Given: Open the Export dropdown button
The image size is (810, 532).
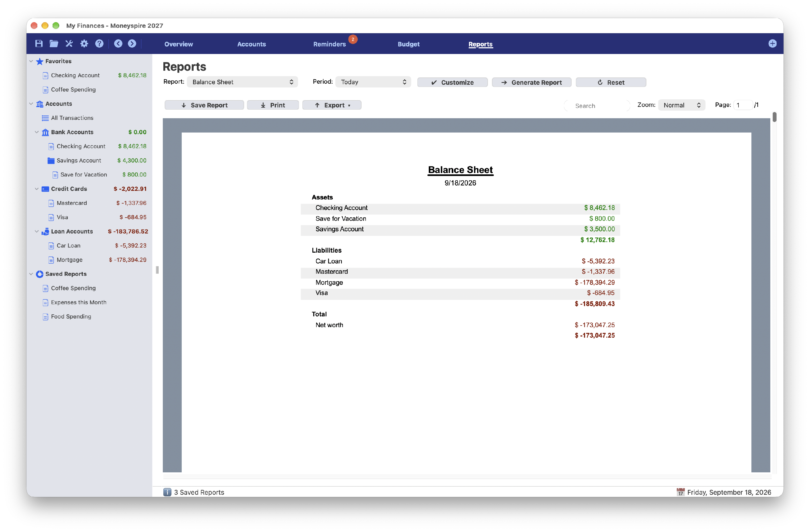Looking at the screenshot, I should [x=332, y=105].
